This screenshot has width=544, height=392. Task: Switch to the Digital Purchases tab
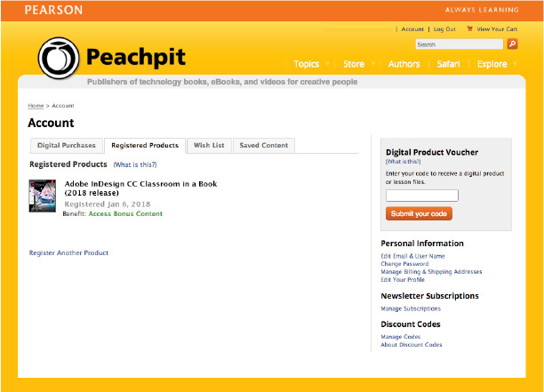(66, 145)
